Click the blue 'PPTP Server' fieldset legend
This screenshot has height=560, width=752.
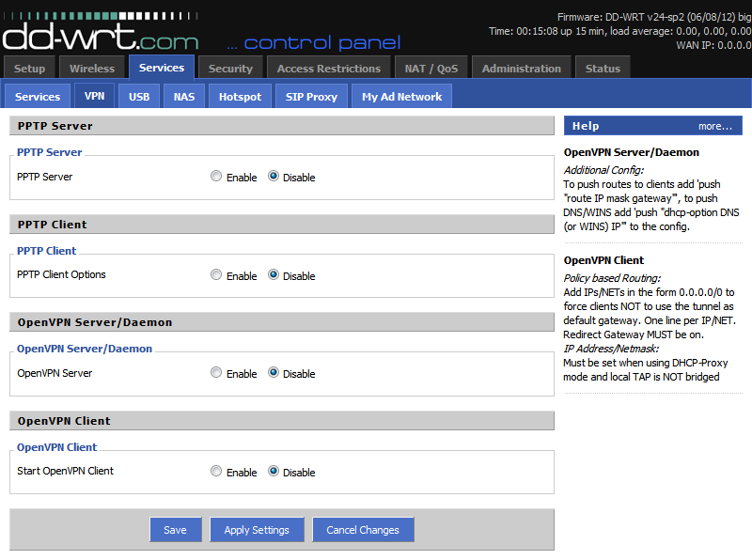coord(50,152)
